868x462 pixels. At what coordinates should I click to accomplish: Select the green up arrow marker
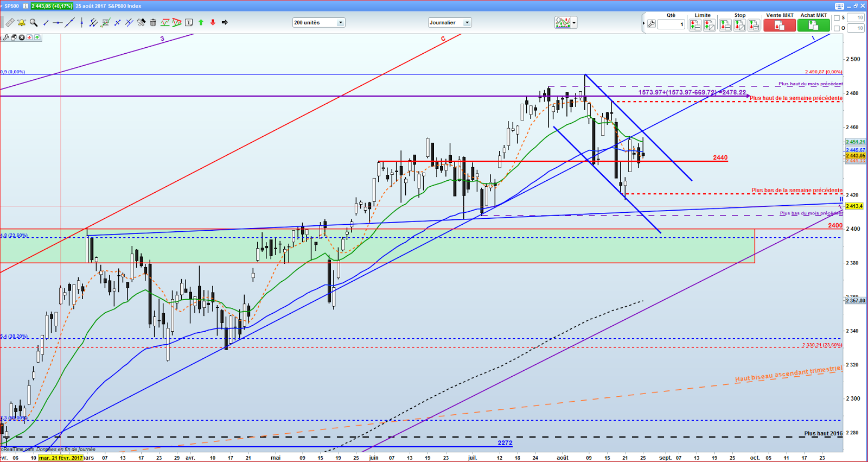coord(201,22)
